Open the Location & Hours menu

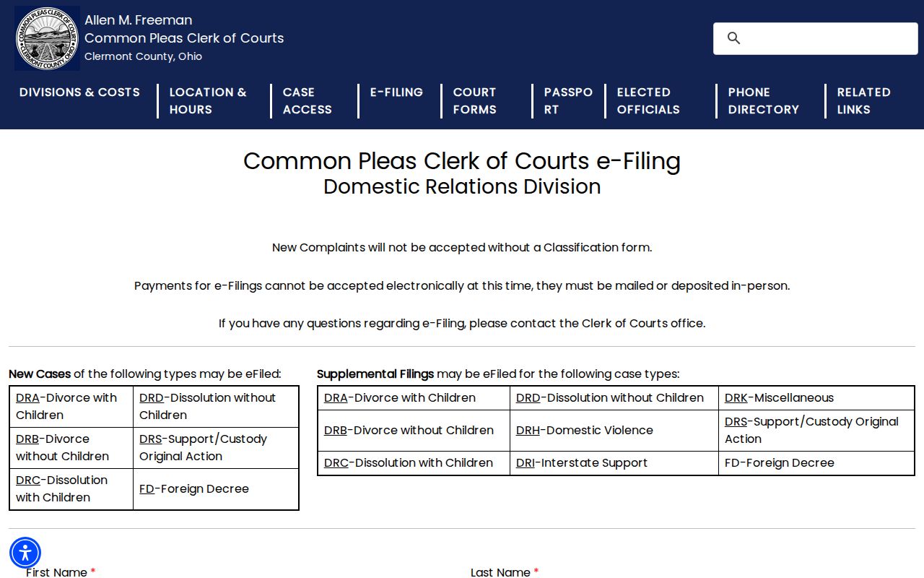point(208,101)
